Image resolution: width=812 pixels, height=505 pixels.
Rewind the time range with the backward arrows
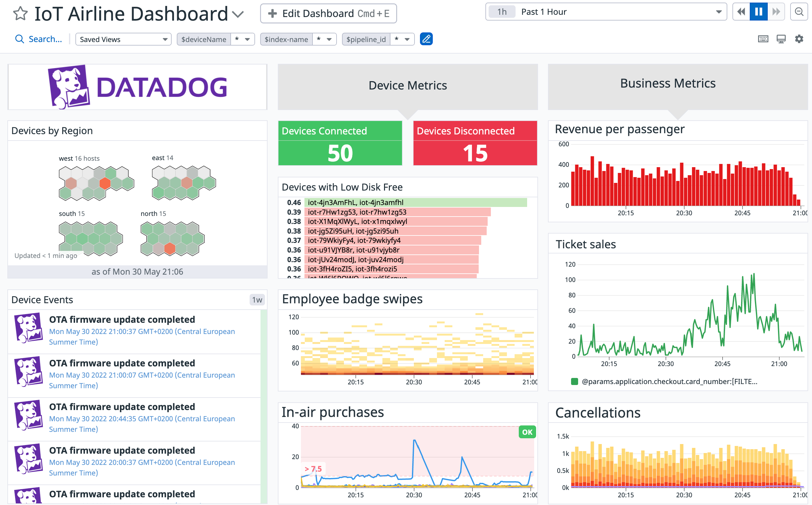(740, 12)
